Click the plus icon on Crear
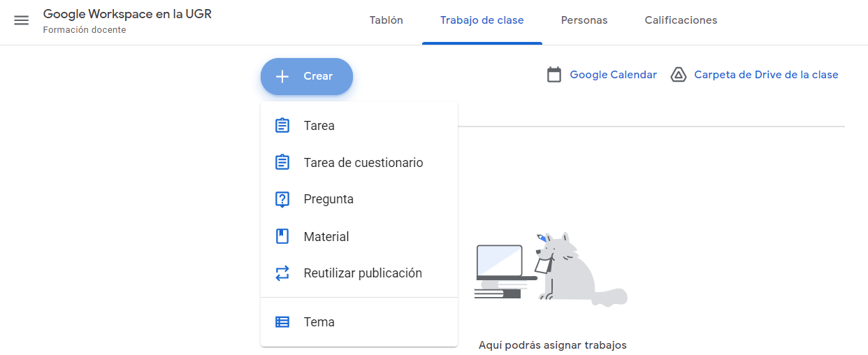This screenshot has width=868, height=355. [282, 76]
